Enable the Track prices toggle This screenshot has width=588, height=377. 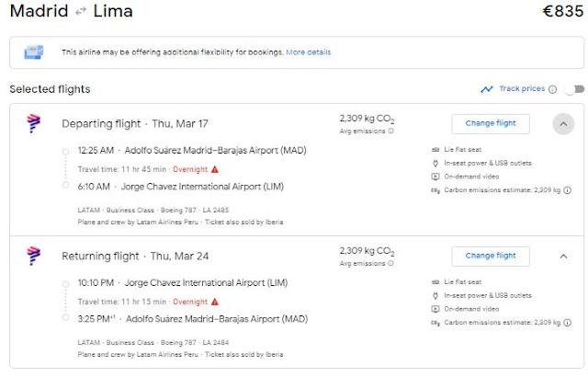point(574,89)
